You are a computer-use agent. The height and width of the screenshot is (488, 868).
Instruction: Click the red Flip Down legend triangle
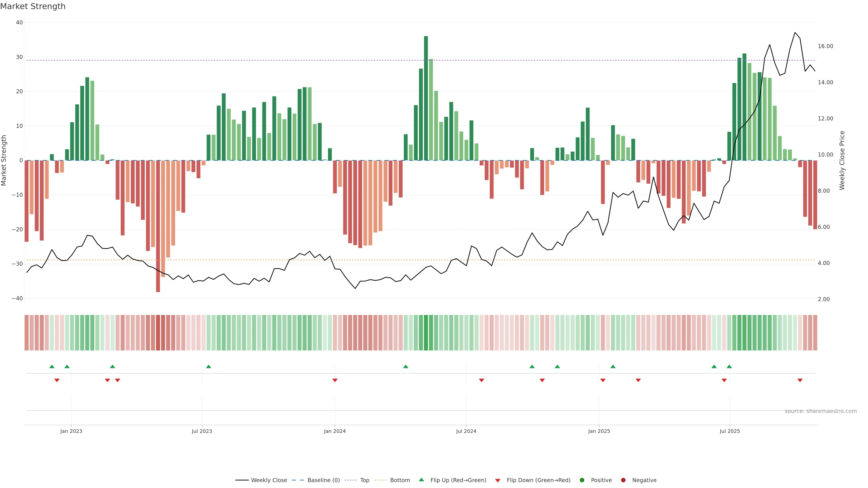498,480
